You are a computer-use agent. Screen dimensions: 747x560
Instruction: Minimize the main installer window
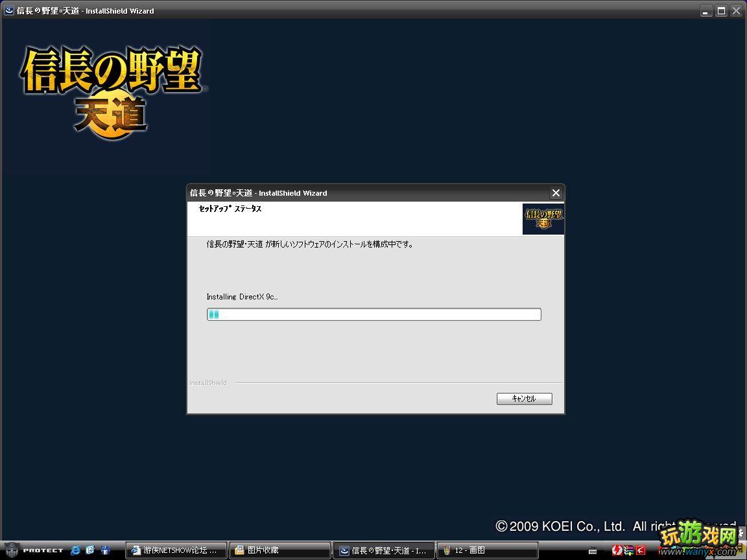[x=707, y=10]
